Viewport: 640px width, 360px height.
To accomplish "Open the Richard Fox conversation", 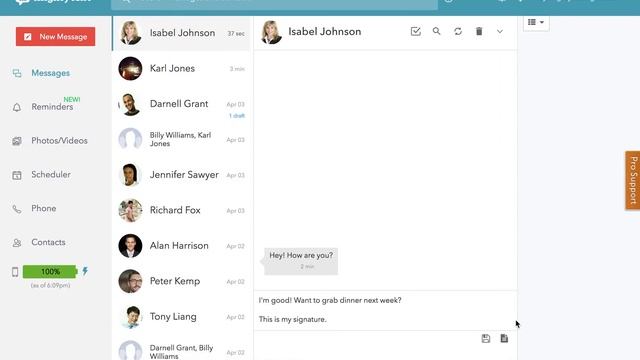I will [181, 211].
